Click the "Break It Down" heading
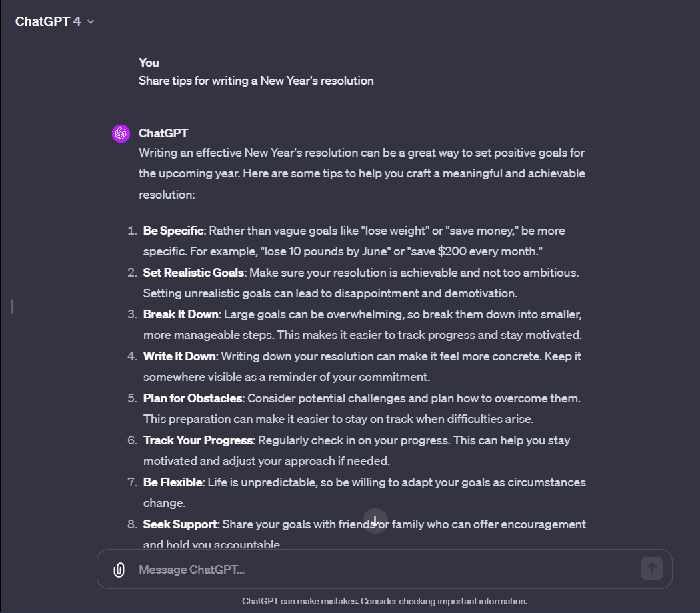The width and height of the screenshot is (700, 613). pos(180,314)
